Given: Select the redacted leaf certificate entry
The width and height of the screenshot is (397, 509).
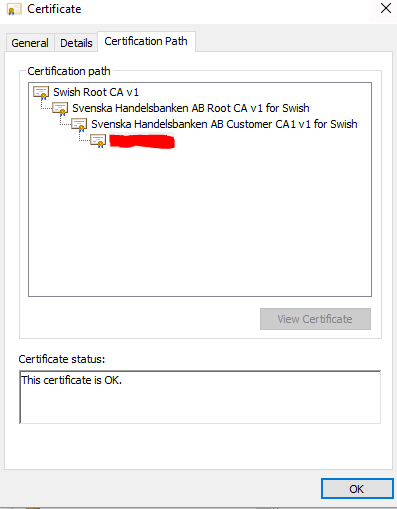Looking at the screenshot, I should point(142,141).
